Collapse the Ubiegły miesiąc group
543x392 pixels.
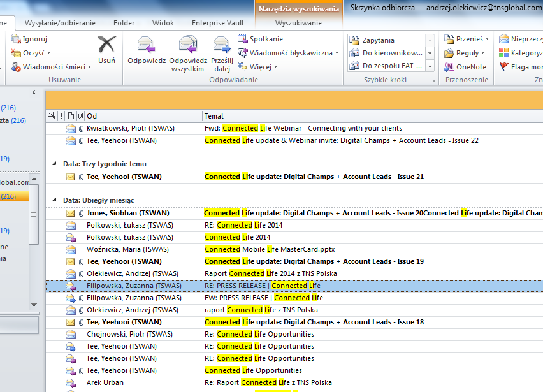pyautogui.click(x=54, y=200)
